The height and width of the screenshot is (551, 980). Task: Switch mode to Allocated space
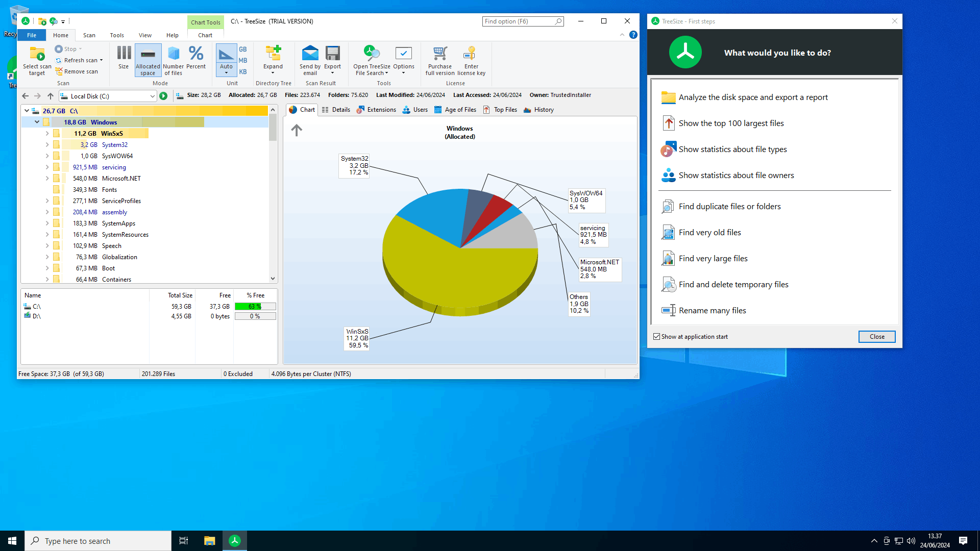pyautogui.click(x=148, y=61)
